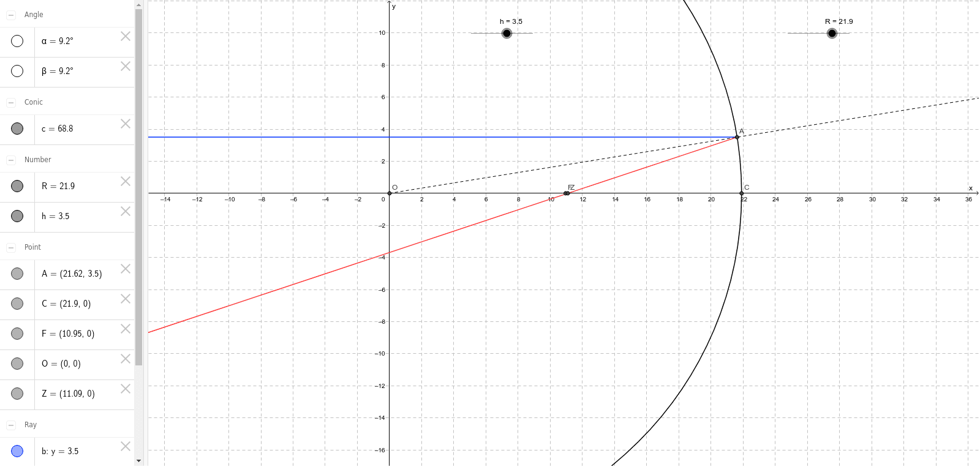The height and width of the screenshot is (467, 980).
Task: Delete the point A entry
Action: (126, 269)
